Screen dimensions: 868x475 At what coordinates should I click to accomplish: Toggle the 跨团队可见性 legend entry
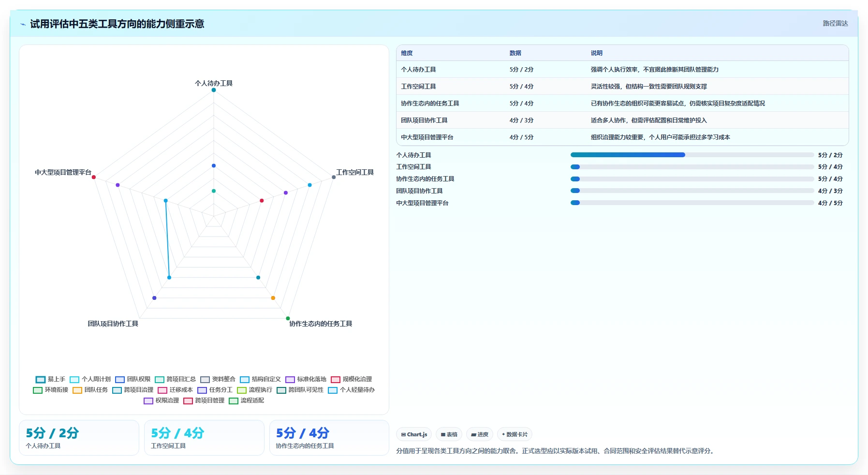(300, 390)
